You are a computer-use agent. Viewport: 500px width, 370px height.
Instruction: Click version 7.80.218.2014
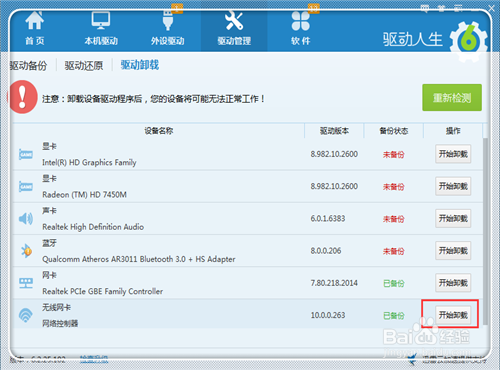[334, 283]
